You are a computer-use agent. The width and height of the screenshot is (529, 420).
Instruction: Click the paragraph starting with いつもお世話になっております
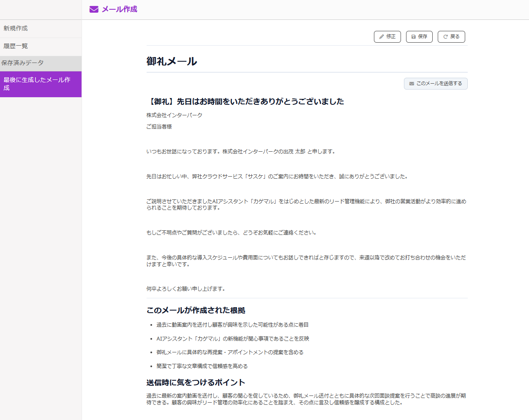(241, 152)
